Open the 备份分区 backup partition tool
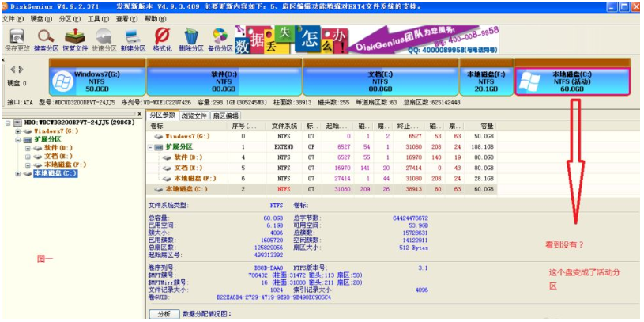Image resolution: width=644 pixels, height=322 pixels. pyautogui.click(x=220, y=38)
